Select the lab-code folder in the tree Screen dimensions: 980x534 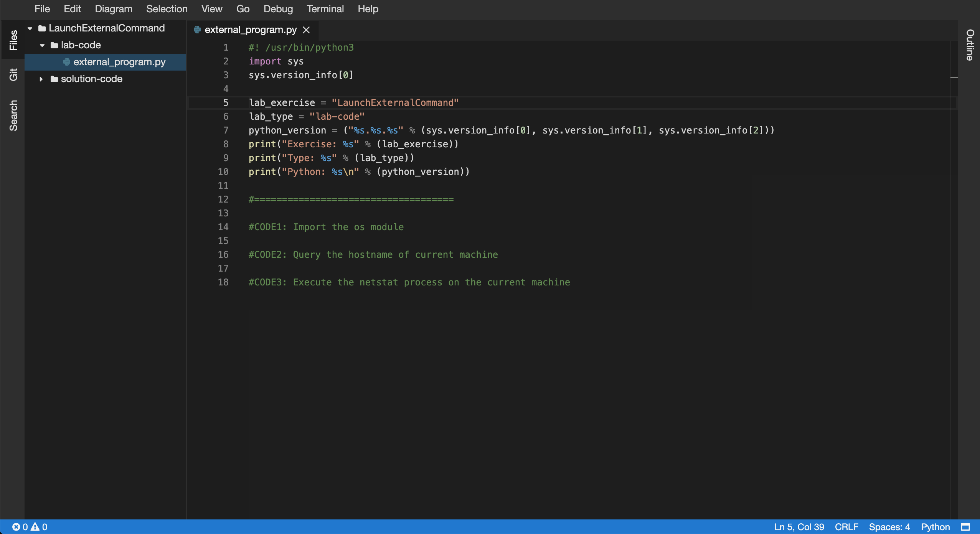coord(81,45)
